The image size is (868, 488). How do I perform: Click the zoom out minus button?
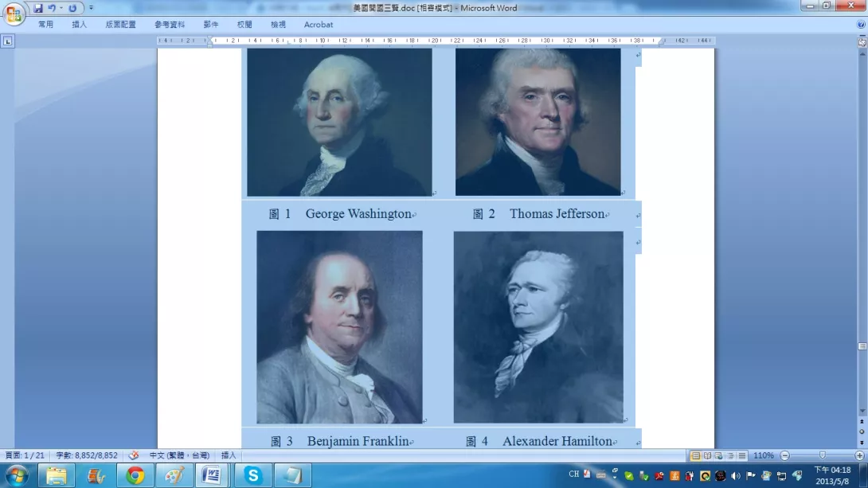(x=785, y=455)
